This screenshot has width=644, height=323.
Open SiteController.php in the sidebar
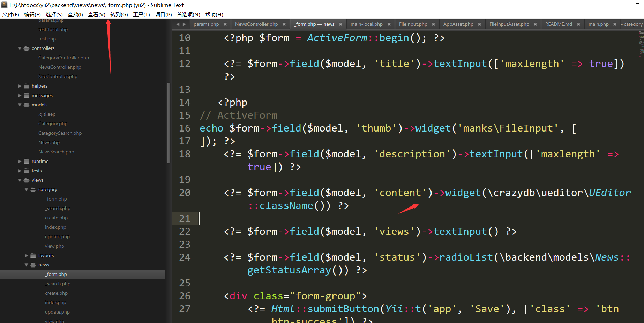(58, 77)
